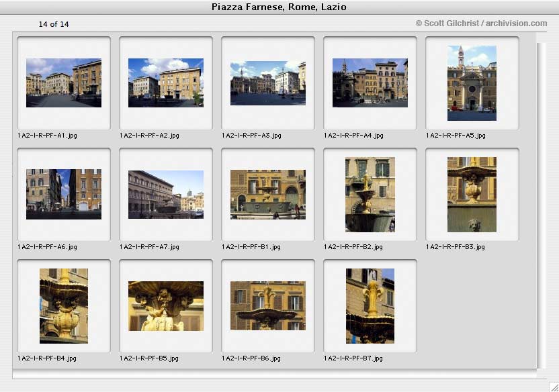
Task: Open thumbnail 1A2-I-R-PF-B6.jpg
Action: [x=267, y=306]
